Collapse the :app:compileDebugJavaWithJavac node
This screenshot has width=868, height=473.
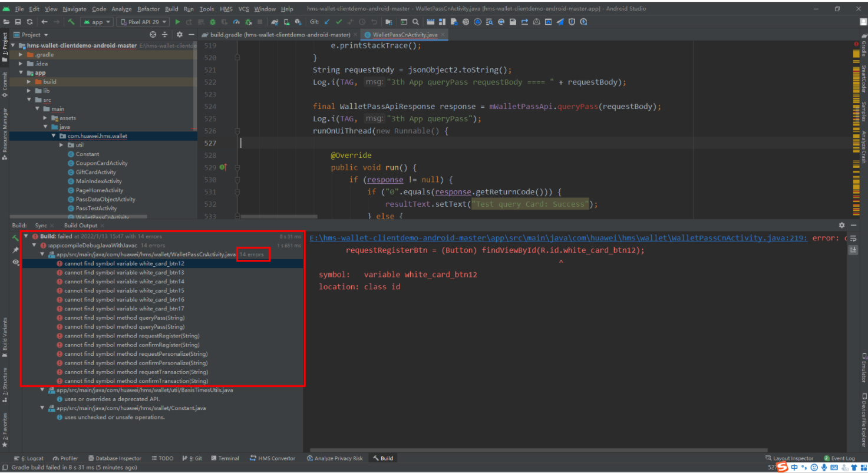[x=34, y=245]
